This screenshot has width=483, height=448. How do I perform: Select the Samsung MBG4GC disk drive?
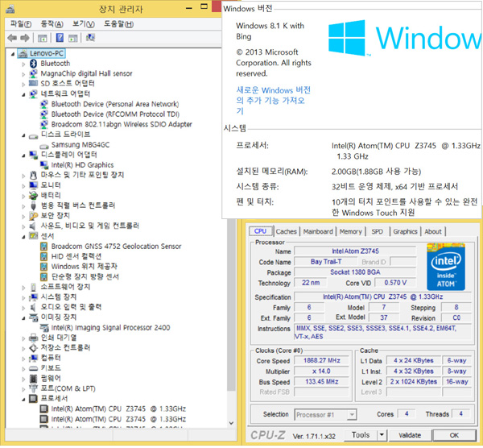point(80,144)
